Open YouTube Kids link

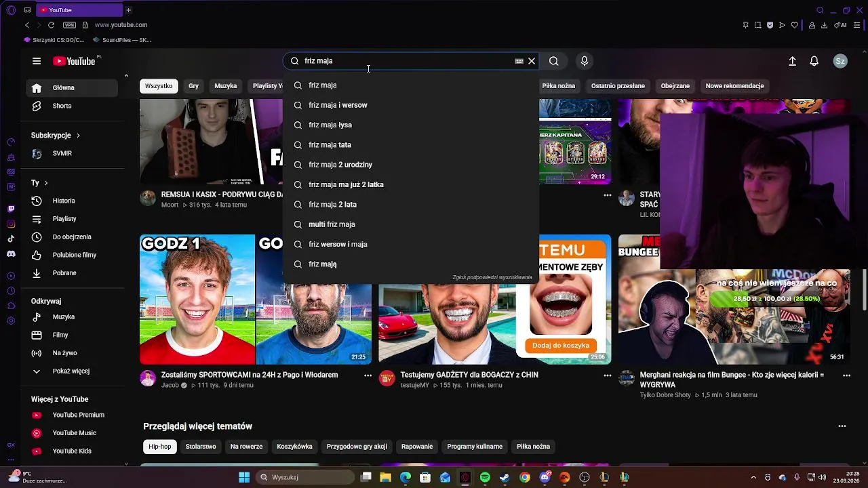[x=72, y=451]
